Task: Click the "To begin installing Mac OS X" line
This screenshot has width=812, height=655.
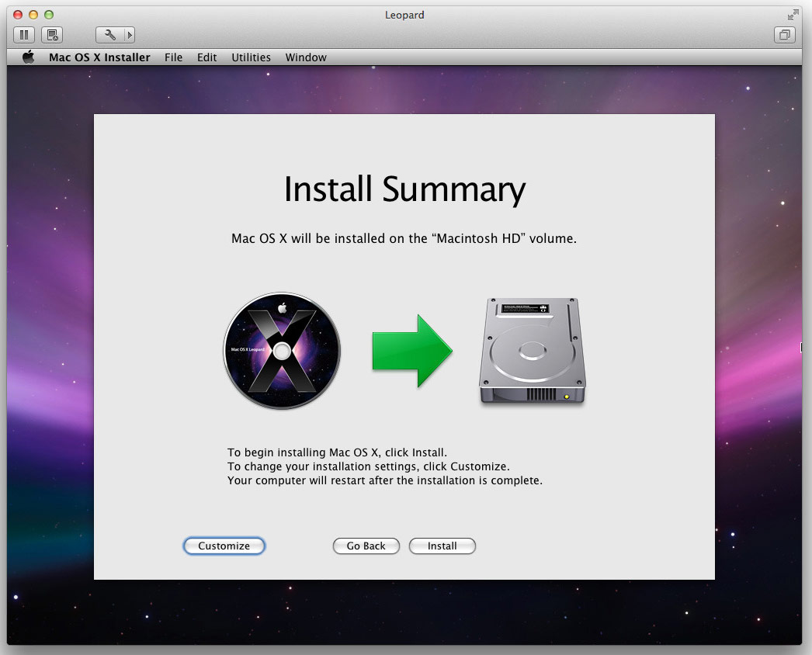Action: coord(337,452)
